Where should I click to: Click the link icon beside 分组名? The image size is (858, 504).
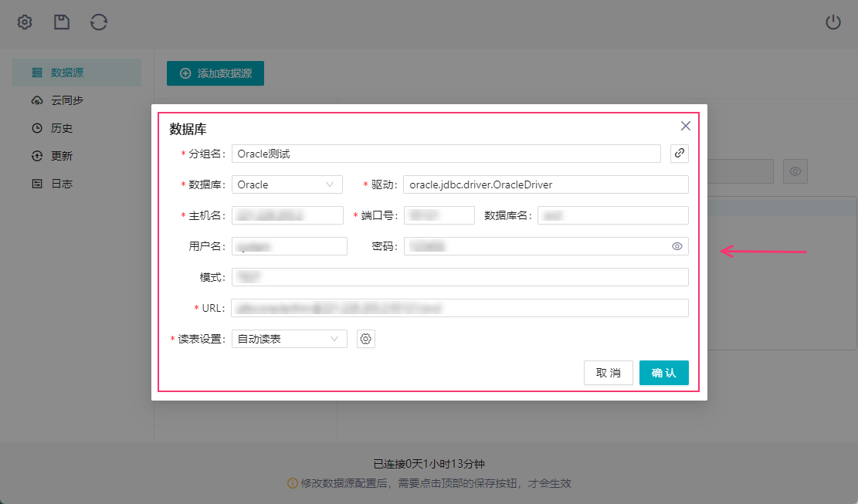679,154
